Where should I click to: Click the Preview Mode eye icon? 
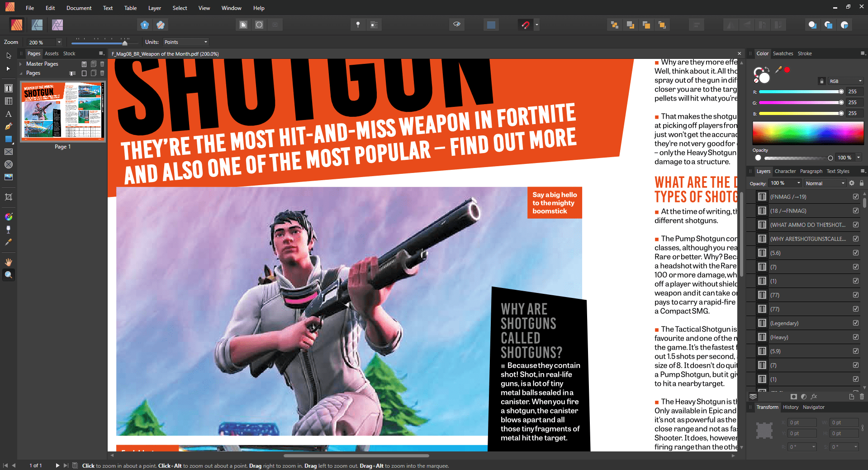(x=457, y=25)
